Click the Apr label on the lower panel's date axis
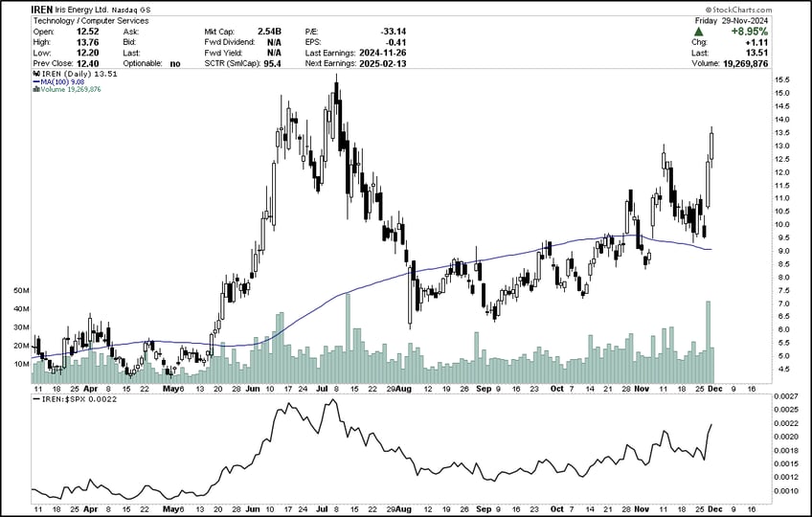 point(91,508)
